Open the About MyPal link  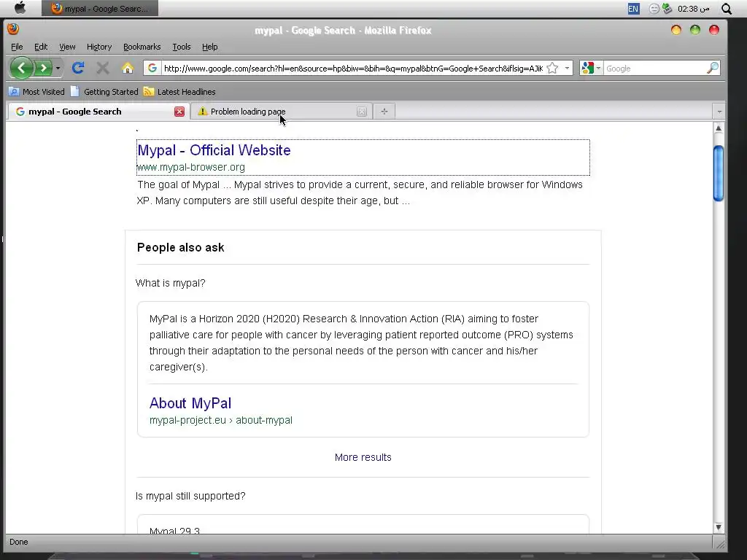pos(190,402)
